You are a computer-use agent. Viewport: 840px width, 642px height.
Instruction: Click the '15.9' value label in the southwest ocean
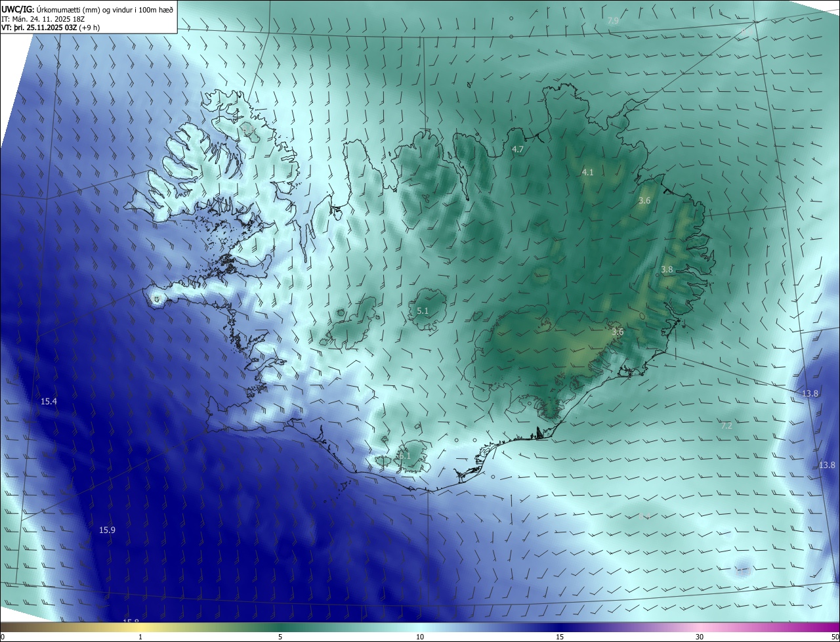107,530
